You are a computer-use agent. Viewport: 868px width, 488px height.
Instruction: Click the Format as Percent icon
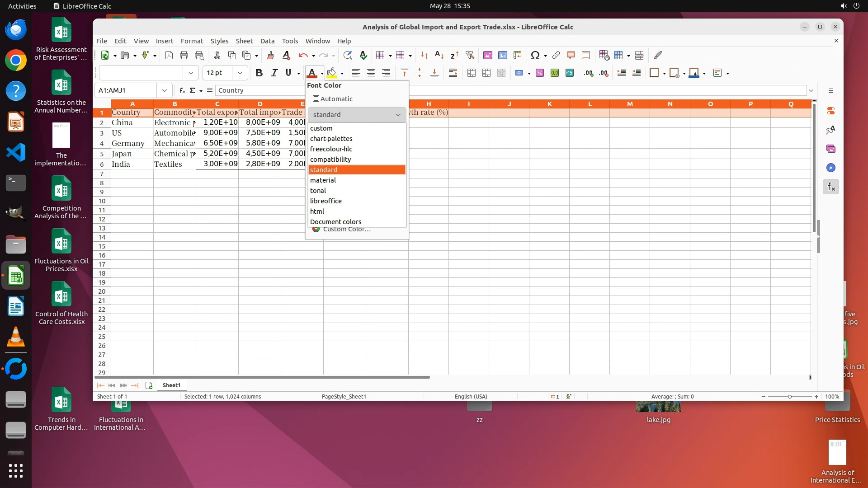tap(539, 73)
